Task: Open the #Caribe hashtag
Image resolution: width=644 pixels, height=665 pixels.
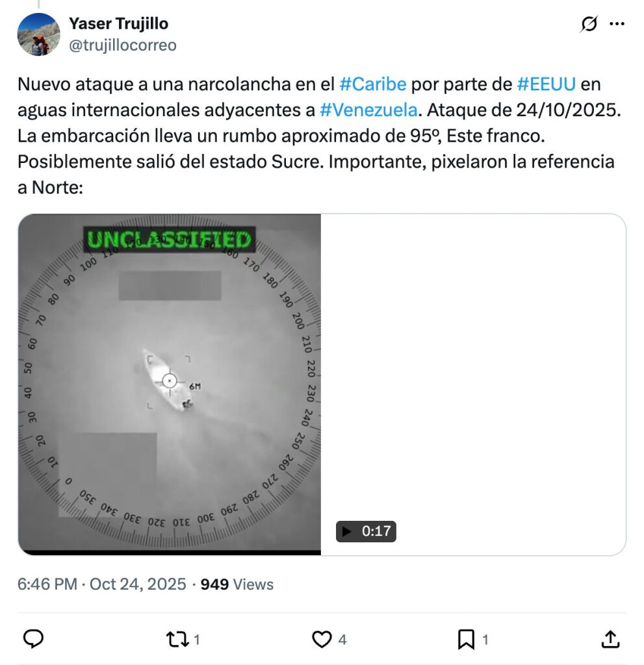Action: point(373,84)
